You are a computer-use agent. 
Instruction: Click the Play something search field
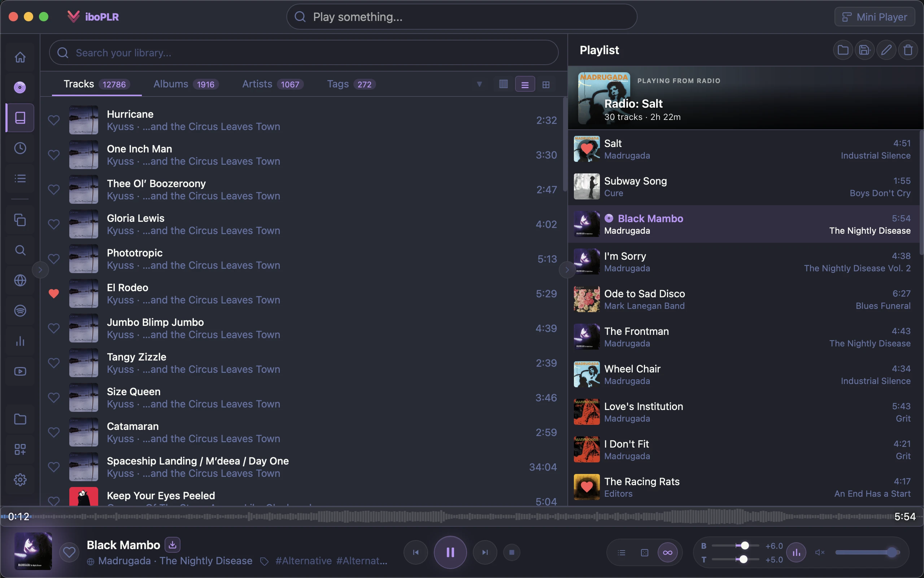462,17
